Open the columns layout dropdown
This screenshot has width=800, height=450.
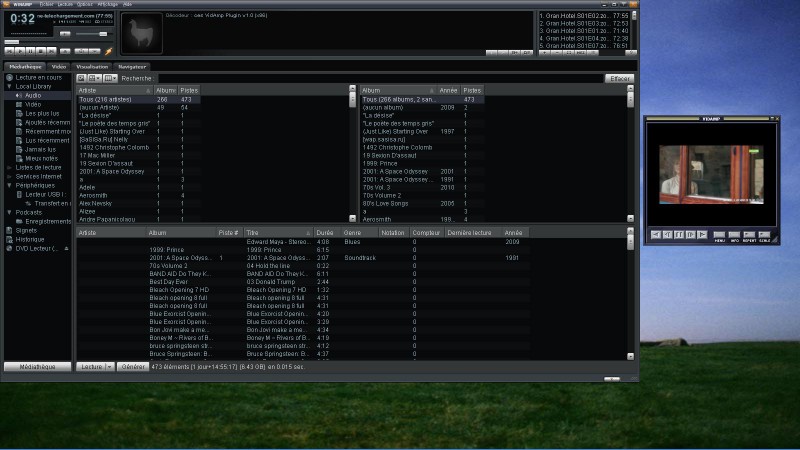[110, 79]
